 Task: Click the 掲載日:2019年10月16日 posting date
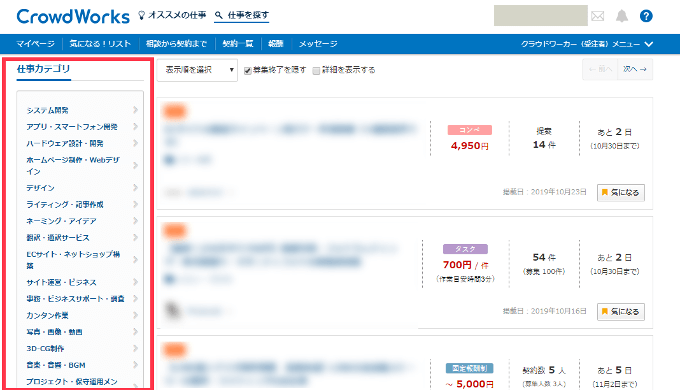pos(544,311)
